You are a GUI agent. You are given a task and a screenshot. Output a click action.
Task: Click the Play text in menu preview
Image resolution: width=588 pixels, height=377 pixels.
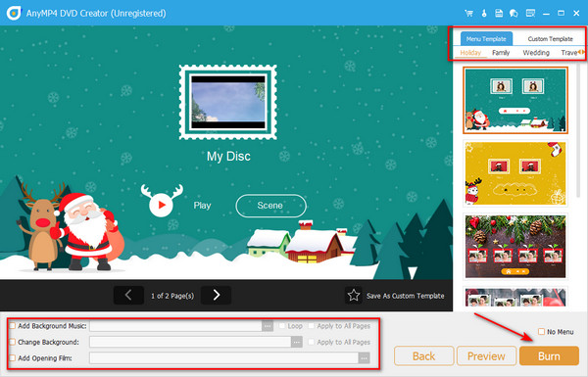coord(202,206)
